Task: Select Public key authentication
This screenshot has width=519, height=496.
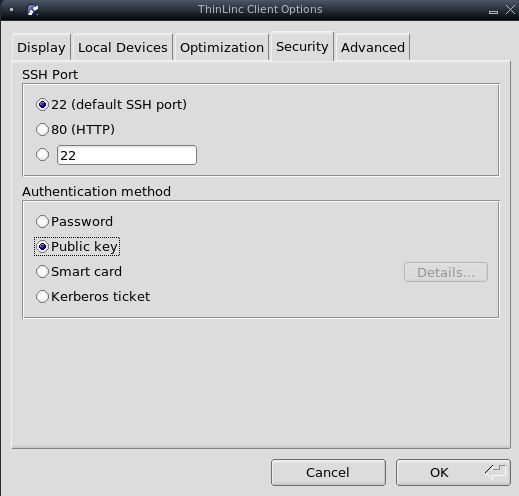Action: 77,247
